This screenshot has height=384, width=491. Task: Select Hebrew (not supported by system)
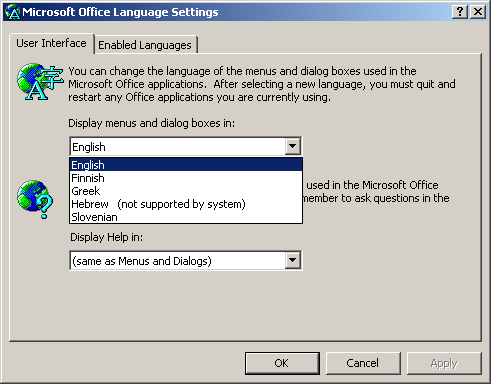pyautogui.click(x=186, y=204)
